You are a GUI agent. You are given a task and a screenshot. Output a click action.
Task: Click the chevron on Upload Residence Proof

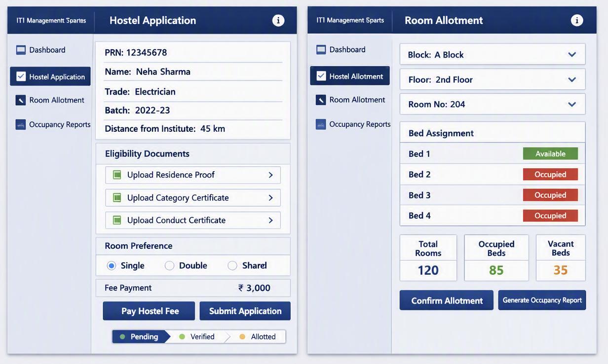pos(270,175)
